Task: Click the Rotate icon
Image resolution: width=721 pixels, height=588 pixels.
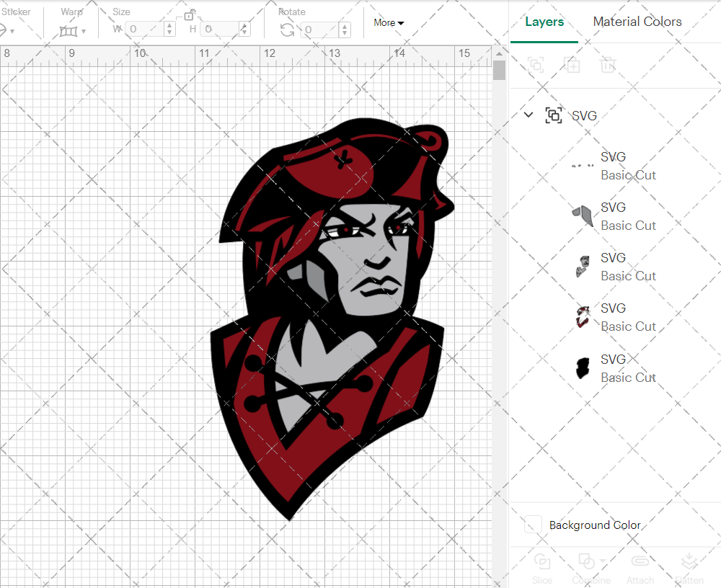Action: 288,30
